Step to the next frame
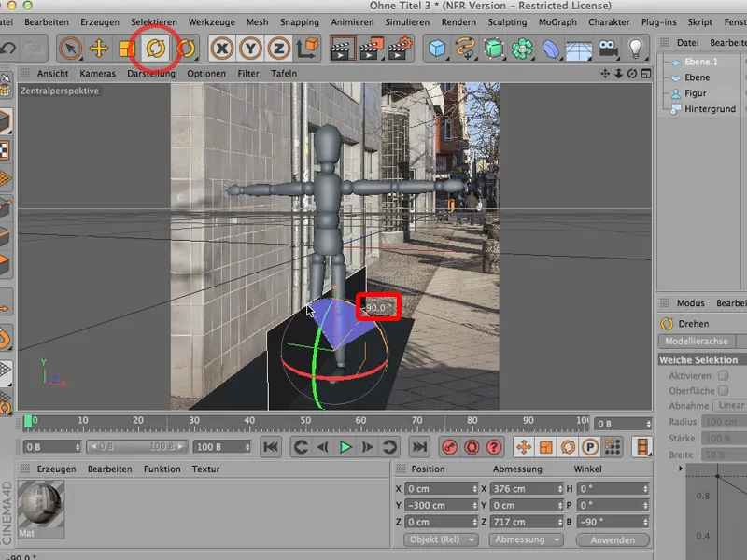This screenshot has width=747, height=560. click(367, 447)
